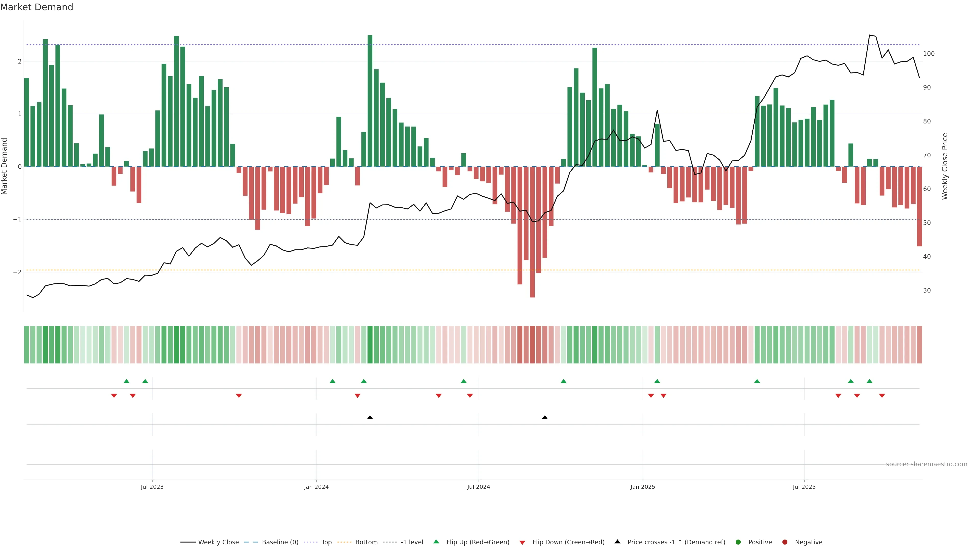This screenshot has height=551, width=980.
Task: Click the Flip Down red triangle legend icon
Action: click(522, 542)
